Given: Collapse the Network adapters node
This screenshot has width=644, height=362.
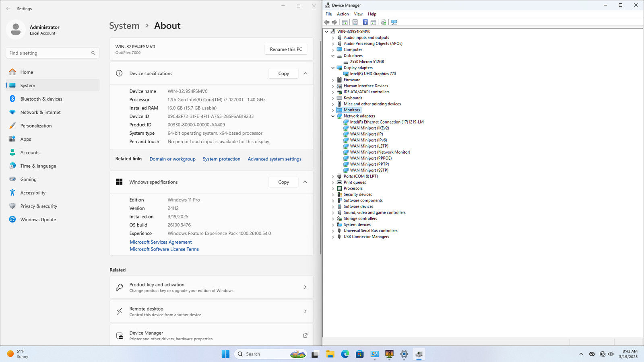Looking at the screenshot, I should (333, 116).
